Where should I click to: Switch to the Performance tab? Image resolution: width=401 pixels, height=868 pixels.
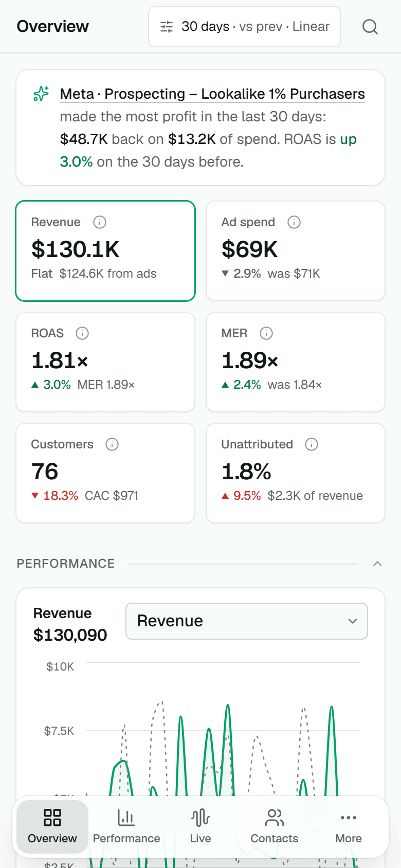coord(126,826)
